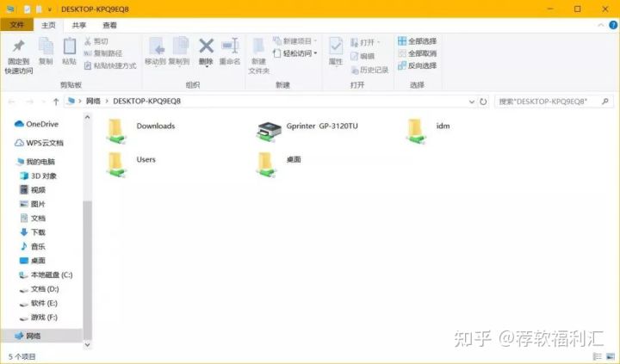
Task: Click the Pin to Quick Access (固定到快速访问) icon
Action: 18,46
